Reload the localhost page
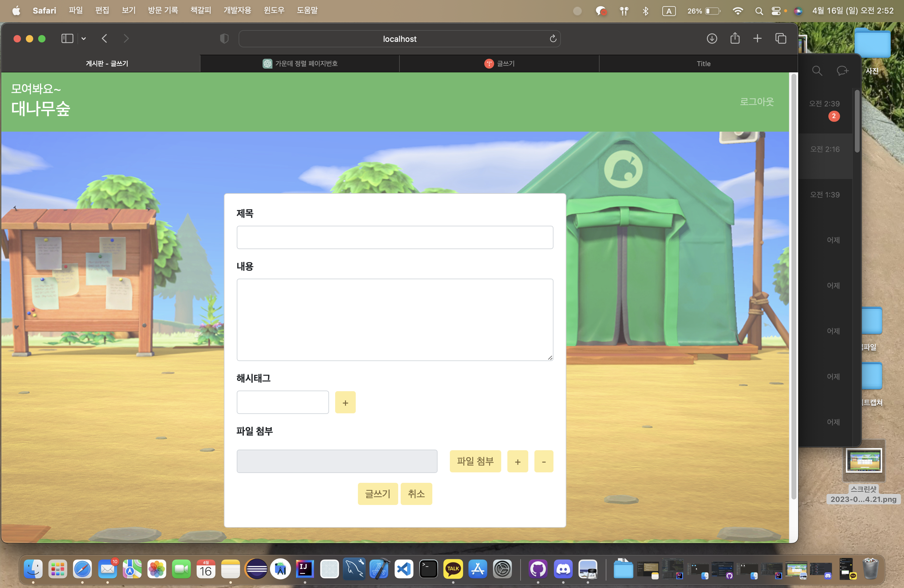Image resolution: width=904 pixels, height=588 pixels. (553, 38)
